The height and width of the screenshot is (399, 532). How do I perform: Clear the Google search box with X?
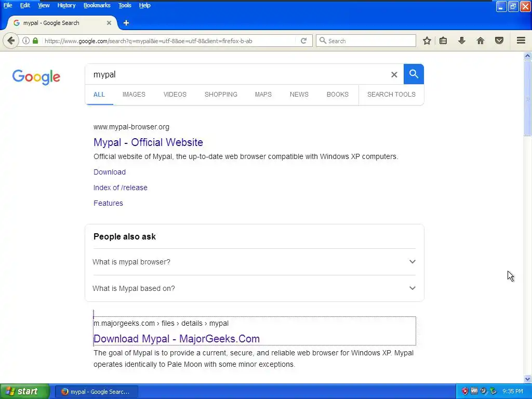coord(394,74)
